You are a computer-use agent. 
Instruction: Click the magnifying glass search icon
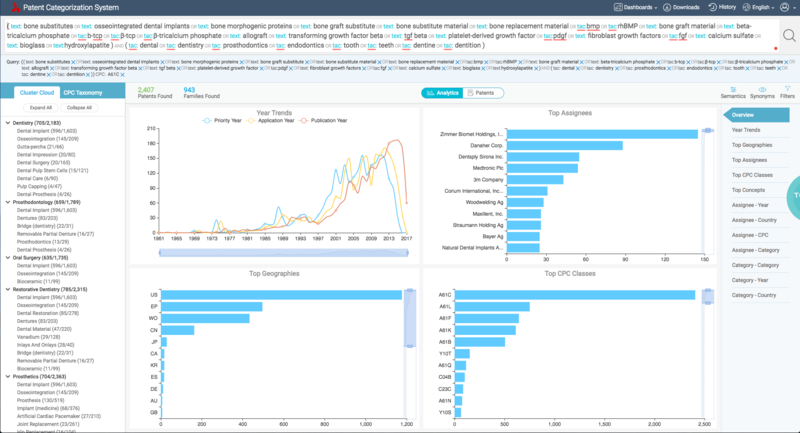(x=789, y=35)
